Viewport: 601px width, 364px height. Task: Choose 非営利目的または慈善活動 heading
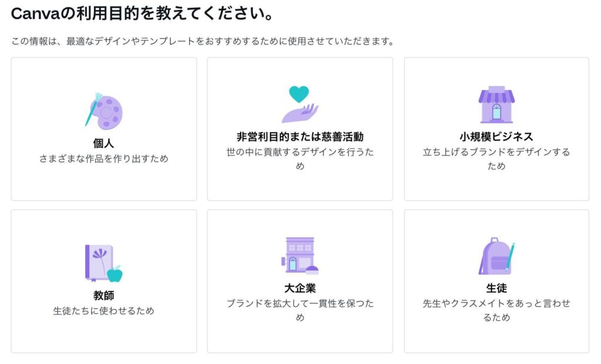(x=300, y=137)
